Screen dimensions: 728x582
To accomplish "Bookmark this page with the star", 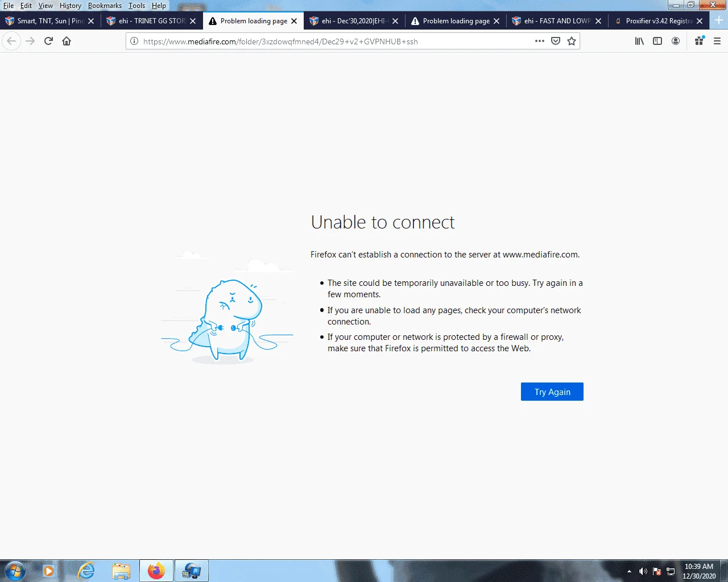I will (572, 41).
